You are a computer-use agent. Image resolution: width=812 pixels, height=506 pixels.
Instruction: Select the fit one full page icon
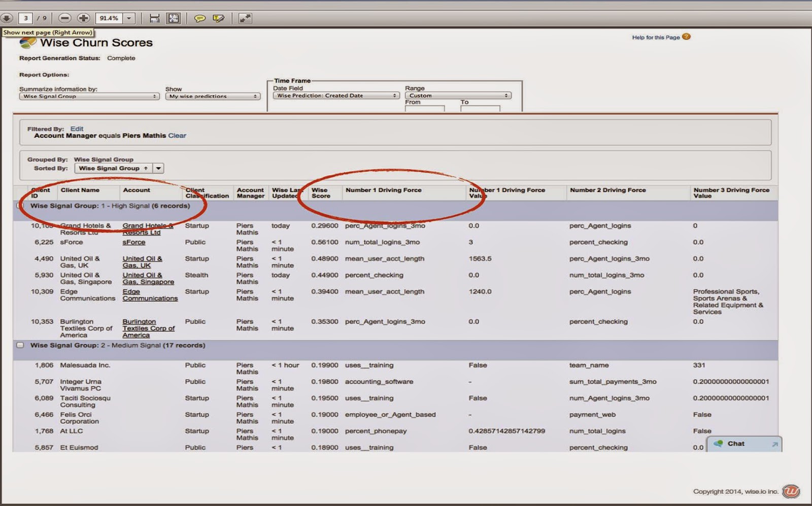point(174,18)
